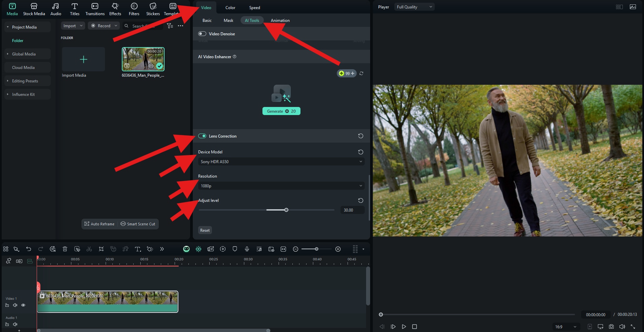Switch to the Color tab
This screenshot has height=332, width=644.
(230, 7)
